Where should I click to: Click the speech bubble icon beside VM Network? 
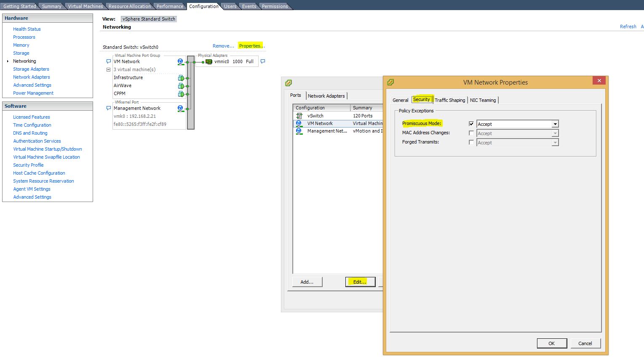pos(108,61)
